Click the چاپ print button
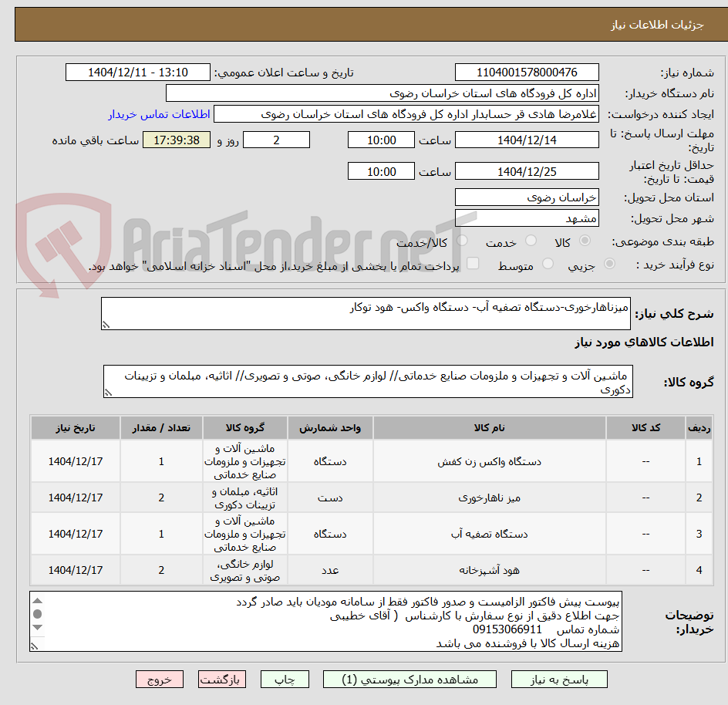The width and height of the screenshot is (728, 705). tap(285, 680)
